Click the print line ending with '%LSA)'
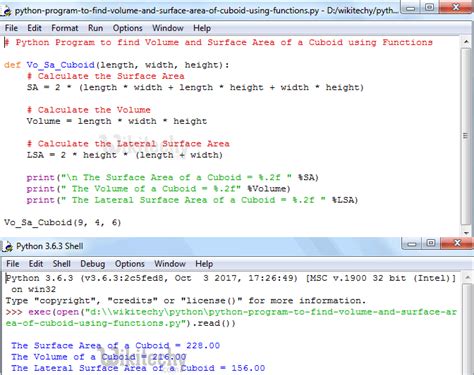This screenshot has height=375, width=474. click(x=192, y=200)
